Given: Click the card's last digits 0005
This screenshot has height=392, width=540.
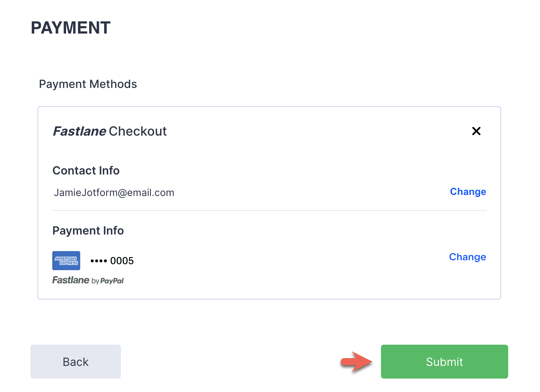Looking at the screenshot, I should point(122,261).
